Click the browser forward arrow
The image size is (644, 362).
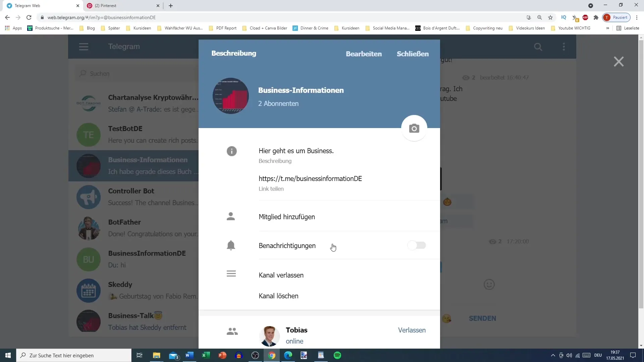[18, 17]
